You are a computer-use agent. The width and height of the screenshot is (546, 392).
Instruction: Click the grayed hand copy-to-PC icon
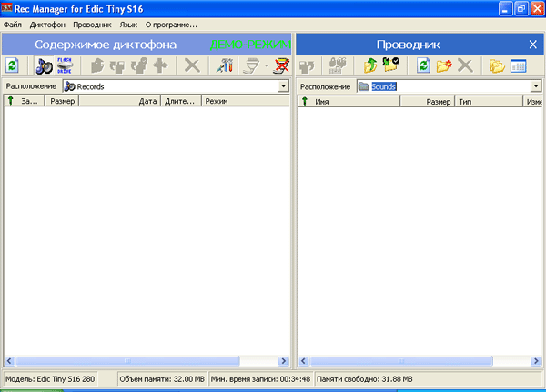(97, 65)
